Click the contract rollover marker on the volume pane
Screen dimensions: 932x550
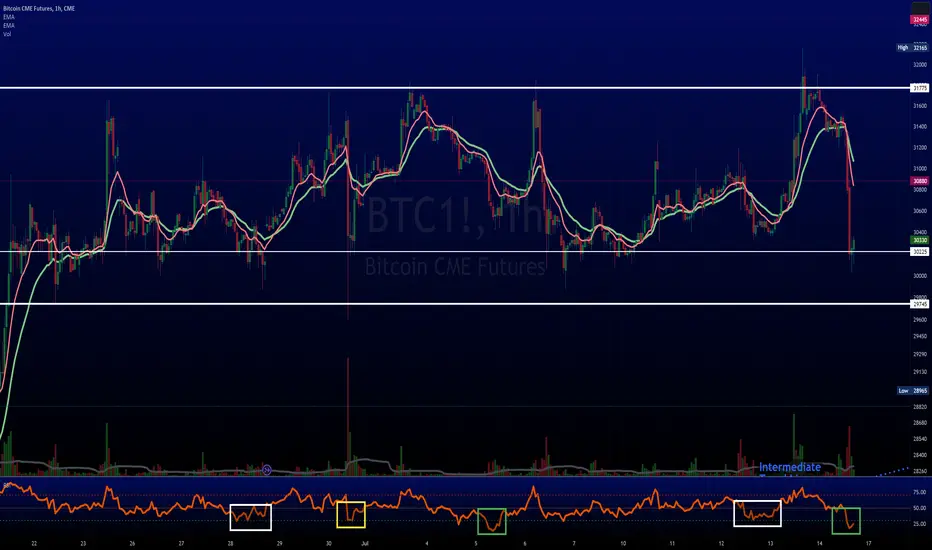tap(267, 470)
